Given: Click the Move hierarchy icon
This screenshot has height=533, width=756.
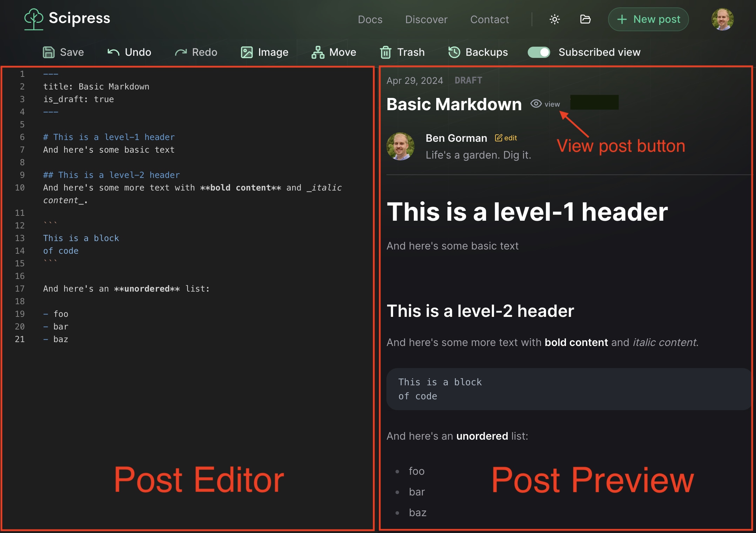Looking at the screenshot, I should [318, 52].
